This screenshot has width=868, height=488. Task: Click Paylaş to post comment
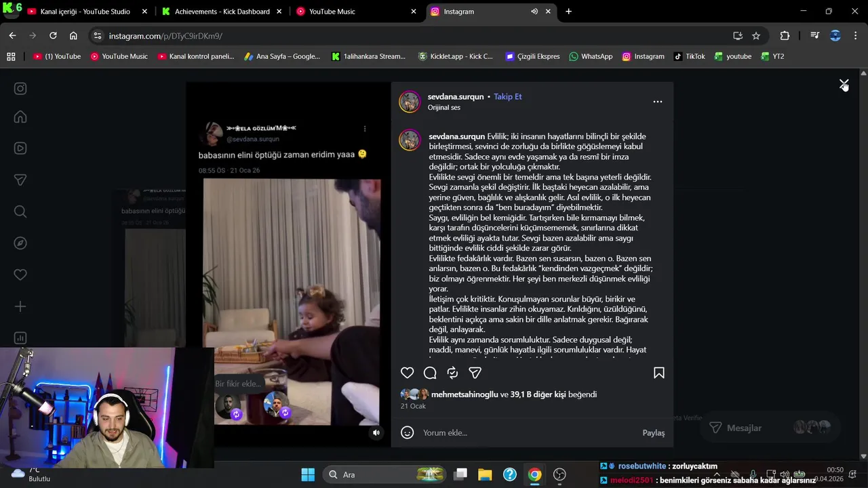pyautogui.click(x=654, y=432)
